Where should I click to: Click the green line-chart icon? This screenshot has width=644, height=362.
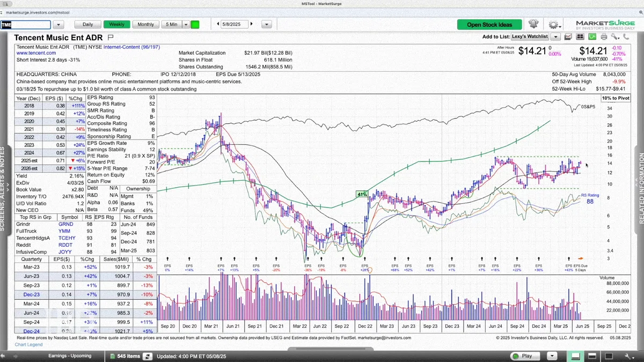click(592, 36)
